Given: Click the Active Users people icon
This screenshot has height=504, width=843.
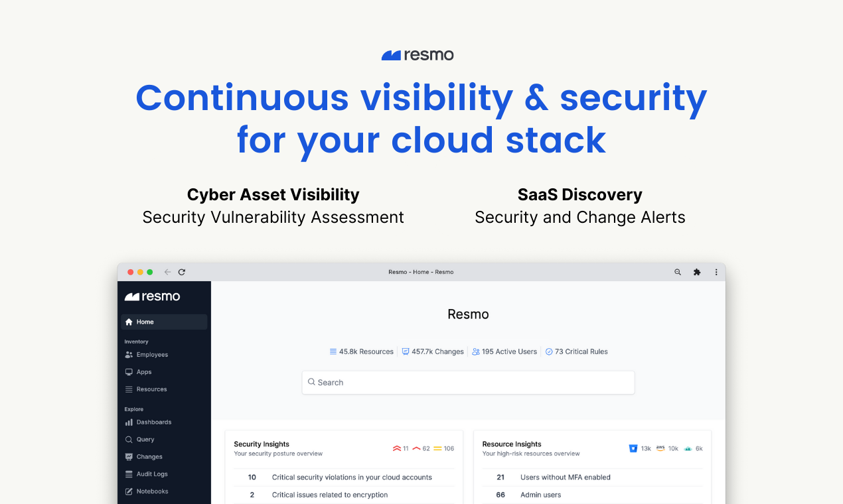Looking at the screenshot, I should (x=476, y=351).
